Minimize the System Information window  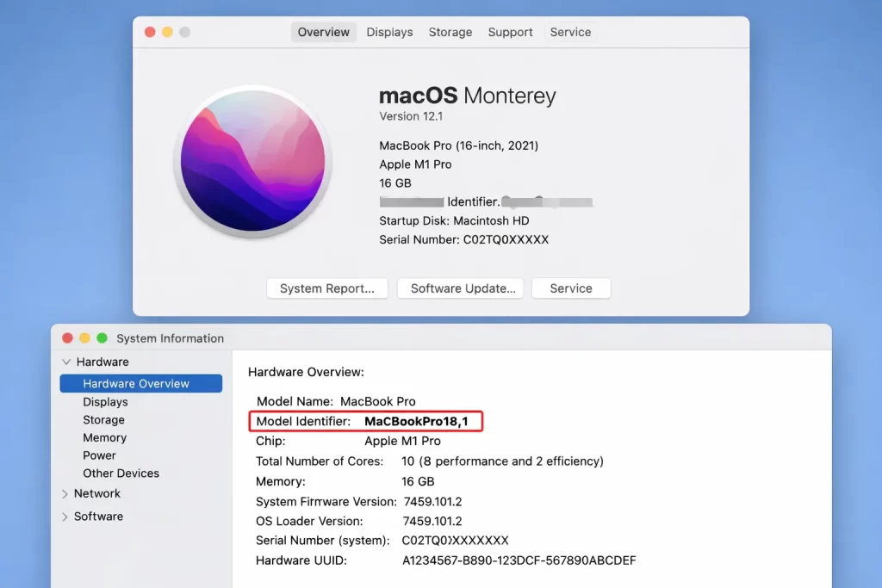pos(84,337)
